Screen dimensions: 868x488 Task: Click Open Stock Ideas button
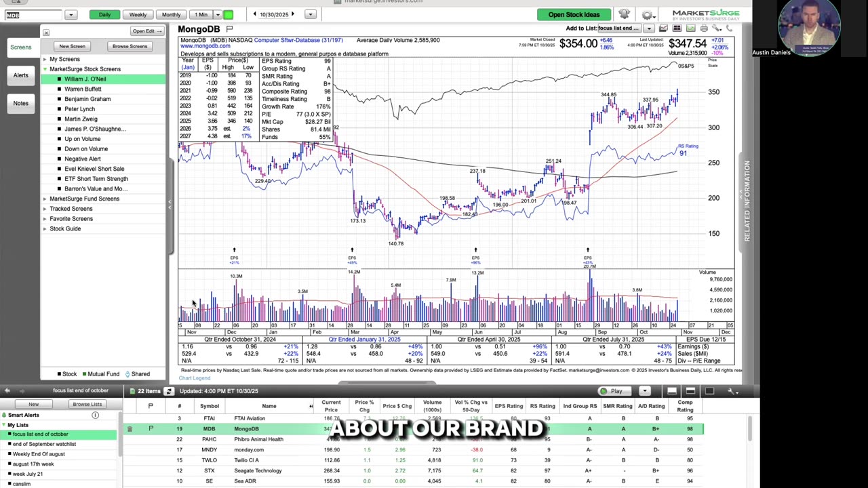coord(574,14)
